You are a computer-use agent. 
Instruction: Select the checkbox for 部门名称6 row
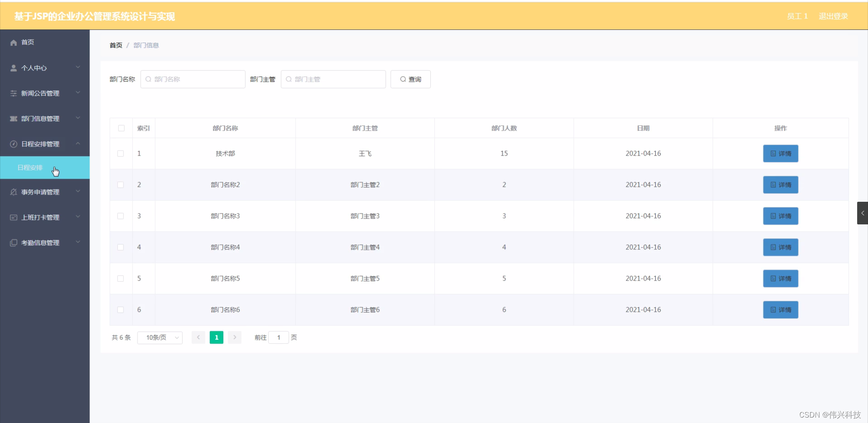pyautogui.click(x=120, y=309)
